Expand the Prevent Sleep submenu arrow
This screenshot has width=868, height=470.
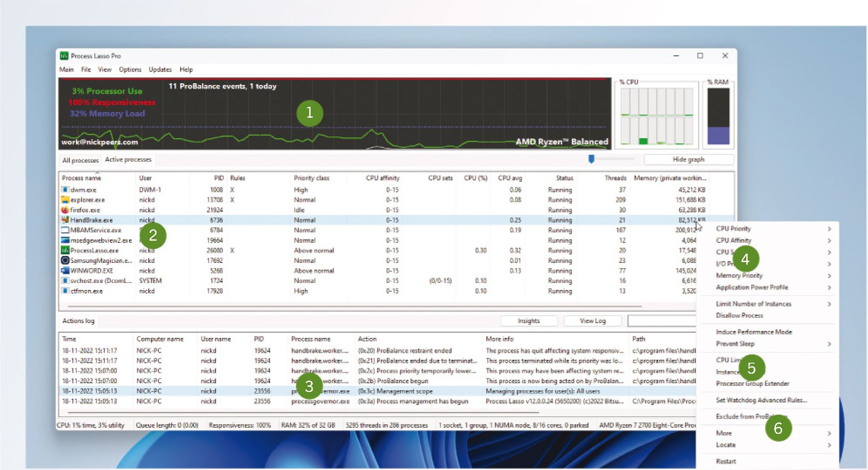pyautogui.click(x=829, y=344)
